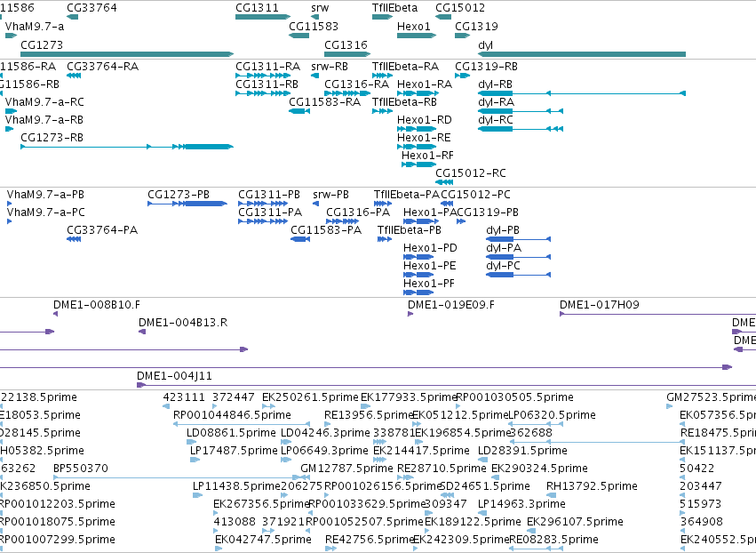
Task: Select the dyl gene label
Action: [x=485, y=44]
